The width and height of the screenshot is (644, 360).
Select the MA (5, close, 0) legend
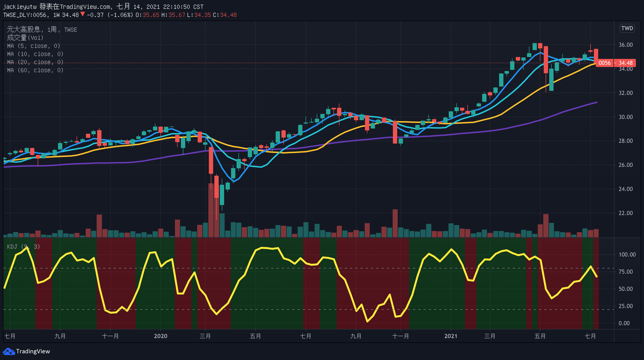click(x=33, y=46)
